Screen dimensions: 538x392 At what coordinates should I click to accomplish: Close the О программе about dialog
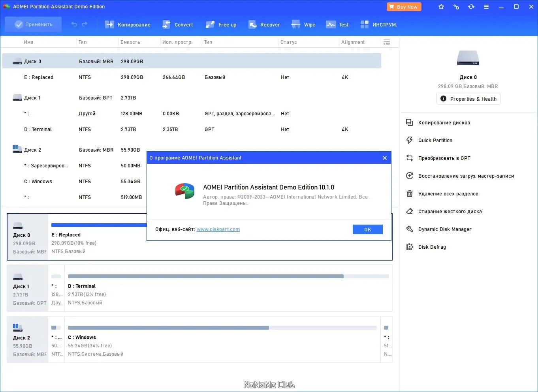385,158
